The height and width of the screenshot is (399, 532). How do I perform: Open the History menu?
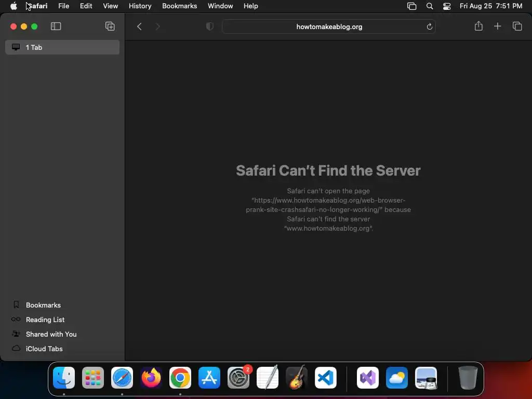coord(140,6)
